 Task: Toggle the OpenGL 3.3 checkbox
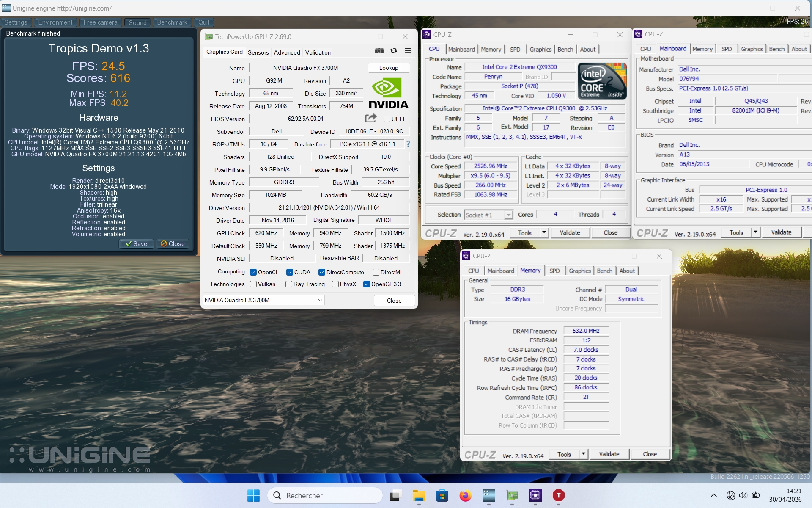(367, 284)
